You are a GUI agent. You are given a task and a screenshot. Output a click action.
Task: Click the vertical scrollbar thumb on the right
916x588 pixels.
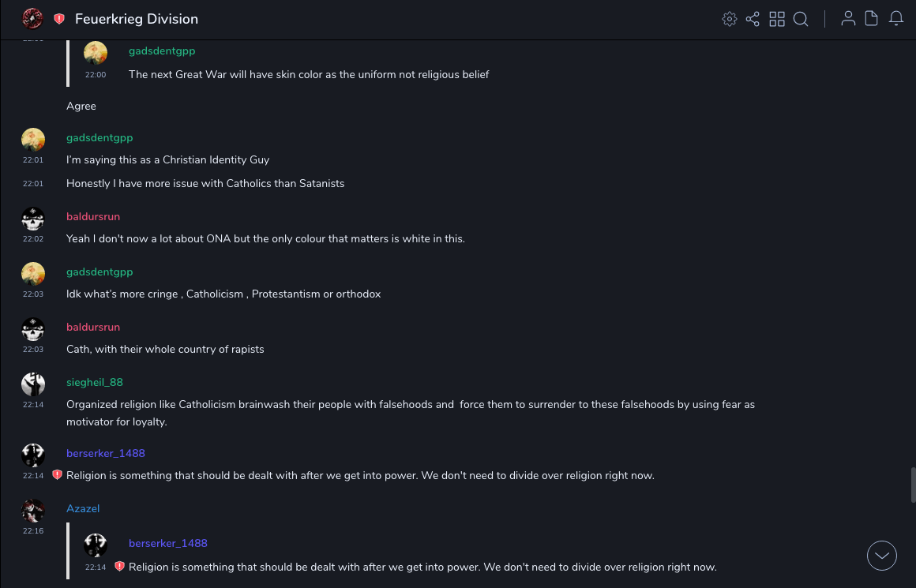(913, 485)
